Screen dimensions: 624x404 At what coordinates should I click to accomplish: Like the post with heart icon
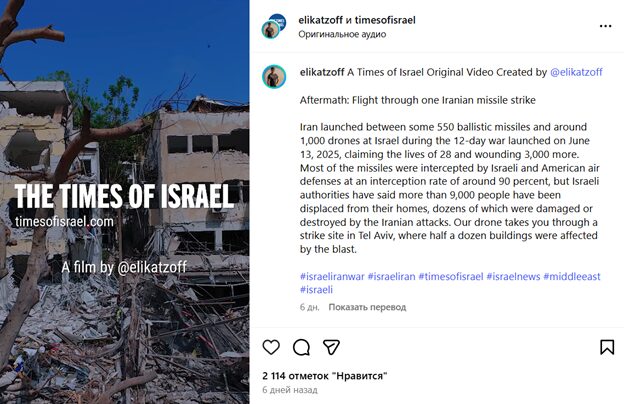pyautogui.click(x=271, y=347)
